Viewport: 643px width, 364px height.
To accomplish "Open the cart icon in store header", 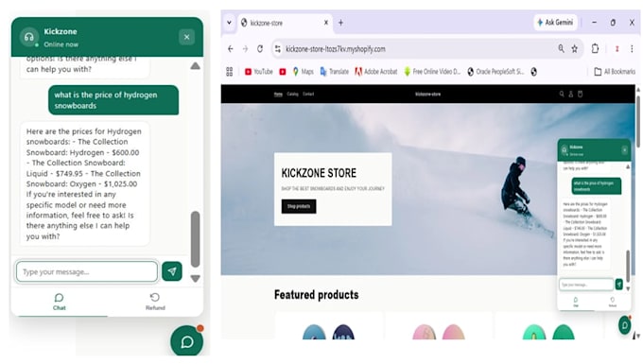I will pyautogui.click(x=580, y=94).
